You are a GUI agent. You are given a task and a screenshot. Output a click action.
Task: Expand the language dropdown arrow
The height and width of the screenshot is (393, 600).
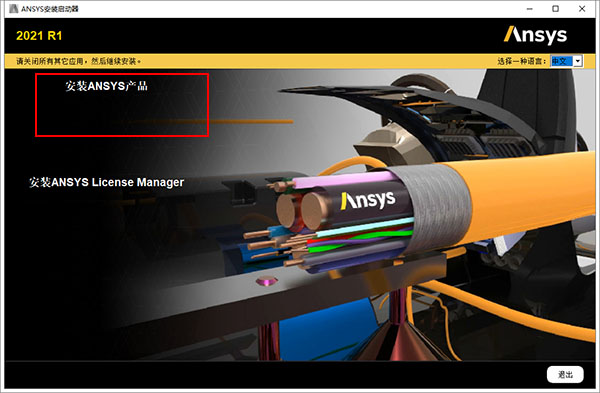[x=578, y=61]
